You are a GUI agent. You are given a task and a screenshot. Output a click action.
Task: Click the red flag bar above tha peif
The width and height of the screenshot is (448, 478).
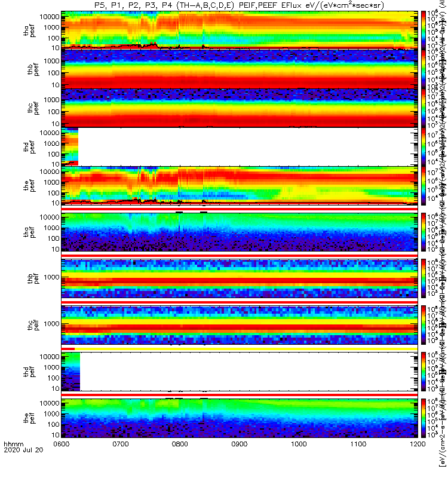(x=240, y=209)
